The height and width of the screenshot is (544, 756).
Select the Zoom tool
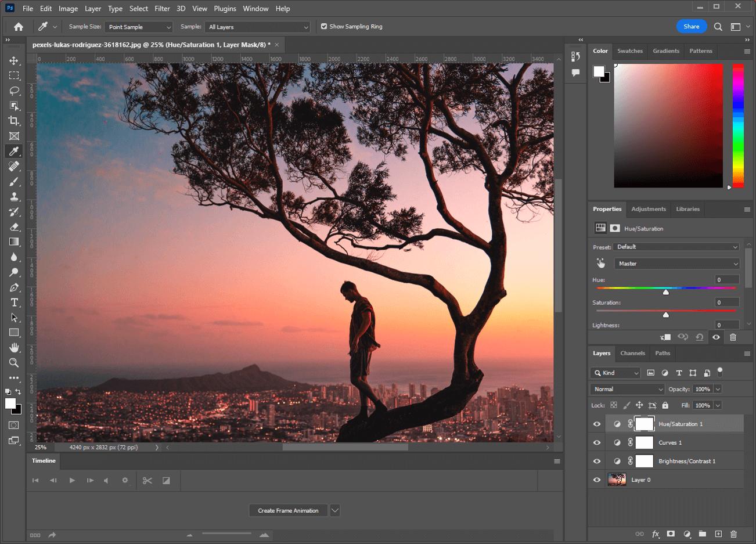[14, 363]
